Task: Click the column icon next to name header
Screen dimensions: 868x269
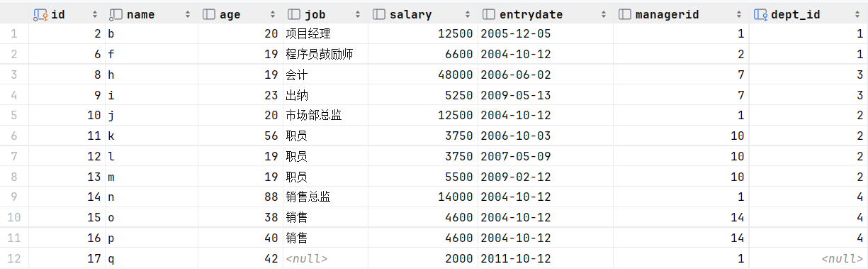Action: pos(116,14)
